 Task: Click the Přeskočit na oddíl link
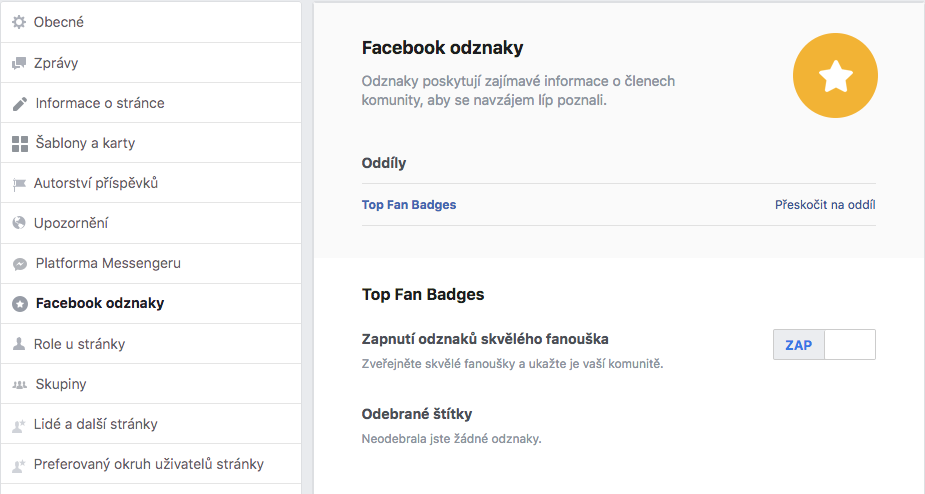tap(825, 205)
